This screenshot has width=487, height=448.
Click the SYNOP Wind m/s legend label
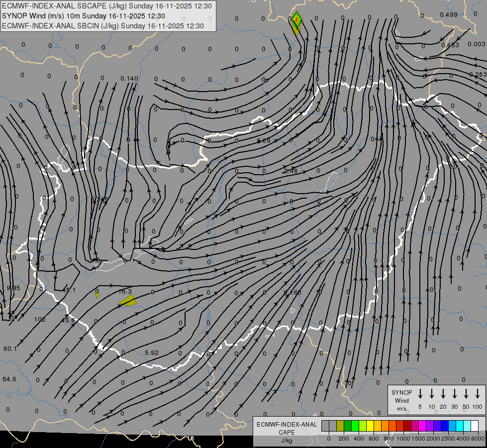(401, 400)
